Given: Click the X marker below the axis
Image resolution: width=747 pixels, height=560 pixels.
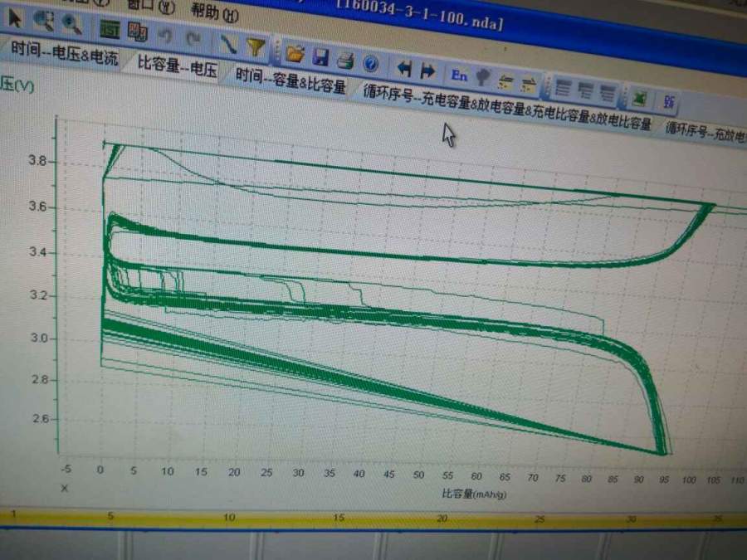Looking at the screenshot, I should tap(64, 488).
